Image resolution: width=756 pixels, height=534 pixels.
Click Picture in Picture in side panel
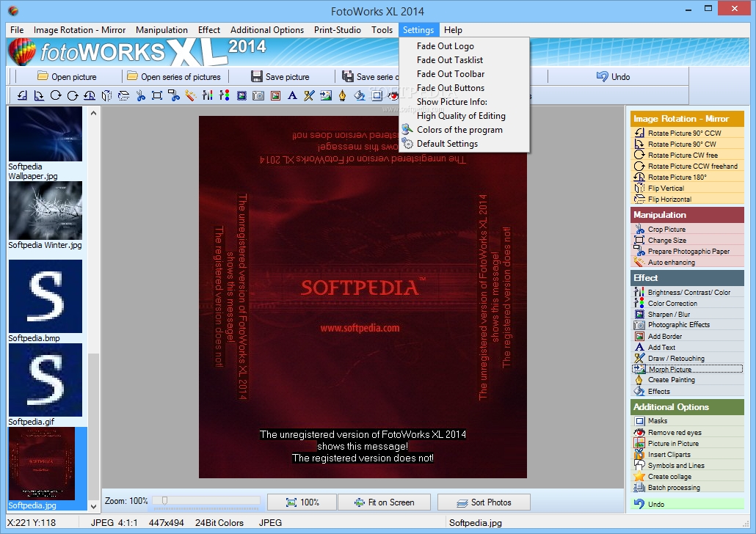687,443
